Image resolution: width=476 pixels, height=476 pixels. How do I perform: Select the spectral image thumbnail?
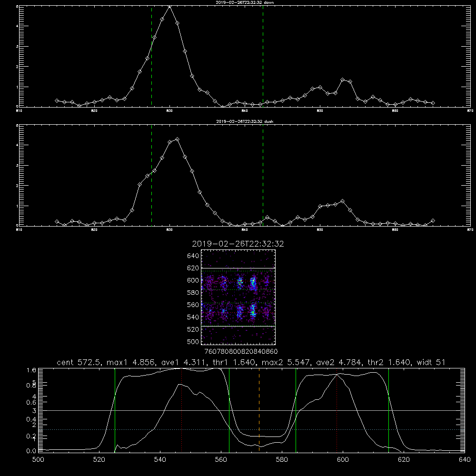pos(238,297)
